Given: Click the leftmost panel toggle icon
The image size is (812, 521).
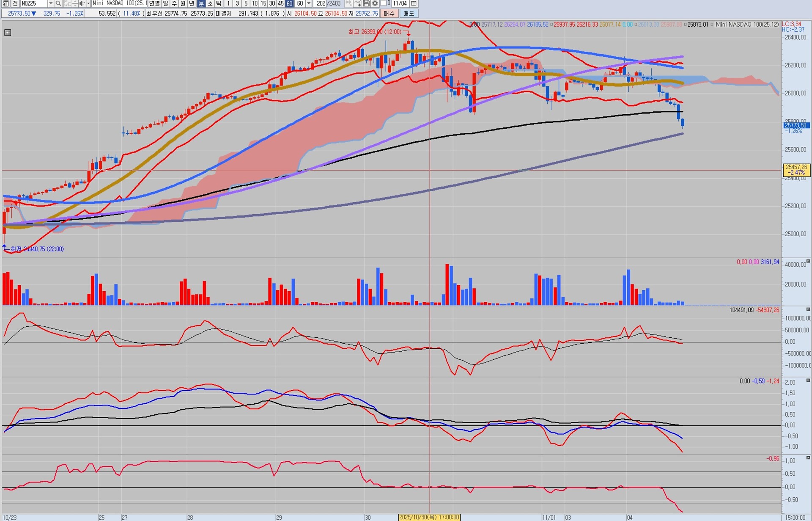Looking at the screenshot, I should 6,3.
